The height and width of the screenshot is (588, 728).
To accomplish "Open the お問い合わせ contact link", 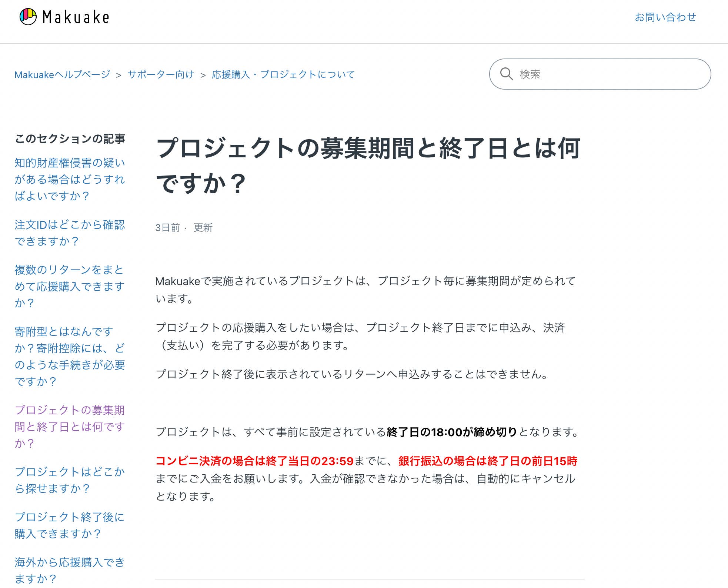I will click(x=665, y=17).
